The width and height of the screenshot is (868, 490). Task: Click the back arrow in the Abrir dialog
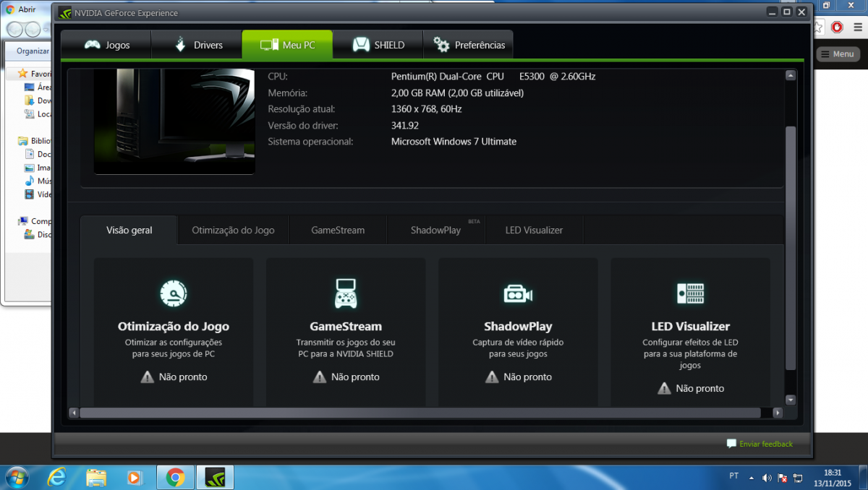[14, 30]
